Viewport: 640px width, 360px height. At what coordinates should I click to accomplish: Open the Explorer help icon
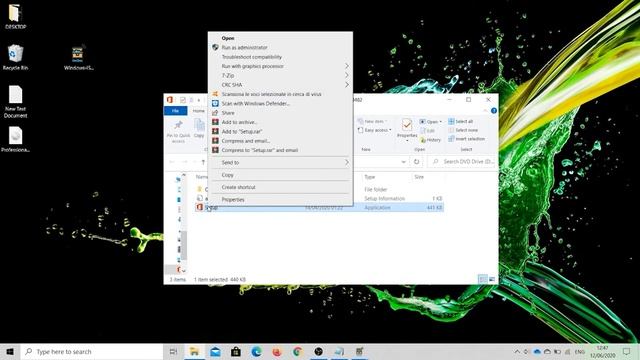[x=494, y=111]
